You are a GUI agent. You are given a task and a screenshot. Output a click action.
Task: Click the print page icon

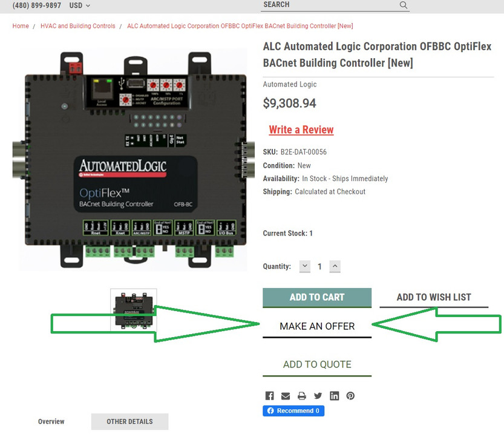[302, 396]
